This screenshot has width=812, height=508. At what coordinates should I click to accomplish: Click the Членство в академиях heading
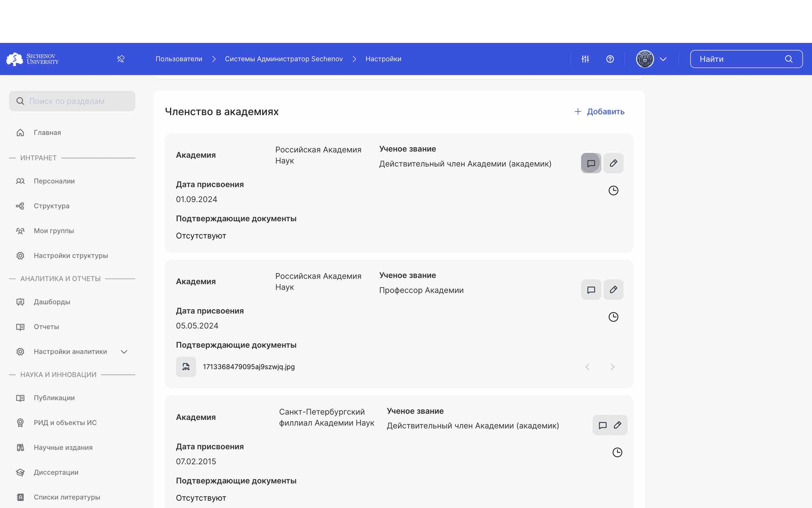[222, 111]
